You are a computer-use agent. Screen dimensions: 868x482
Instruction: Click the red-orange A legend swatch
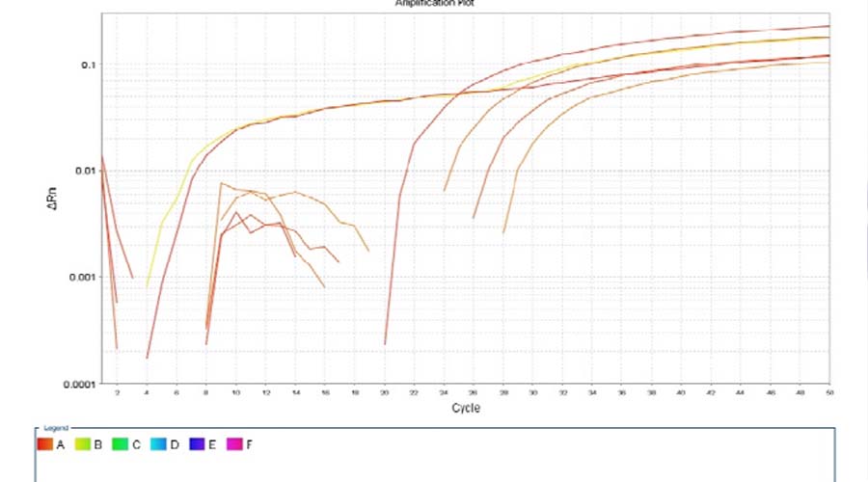coord(45,444)
